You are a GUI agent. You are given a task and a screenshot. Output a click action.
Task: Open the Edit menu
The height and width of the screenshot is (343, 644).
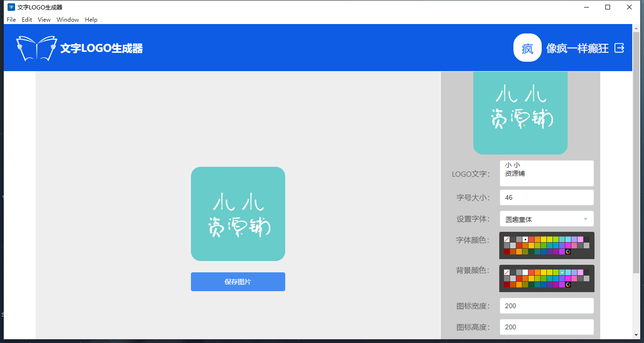tap(27, 20)
